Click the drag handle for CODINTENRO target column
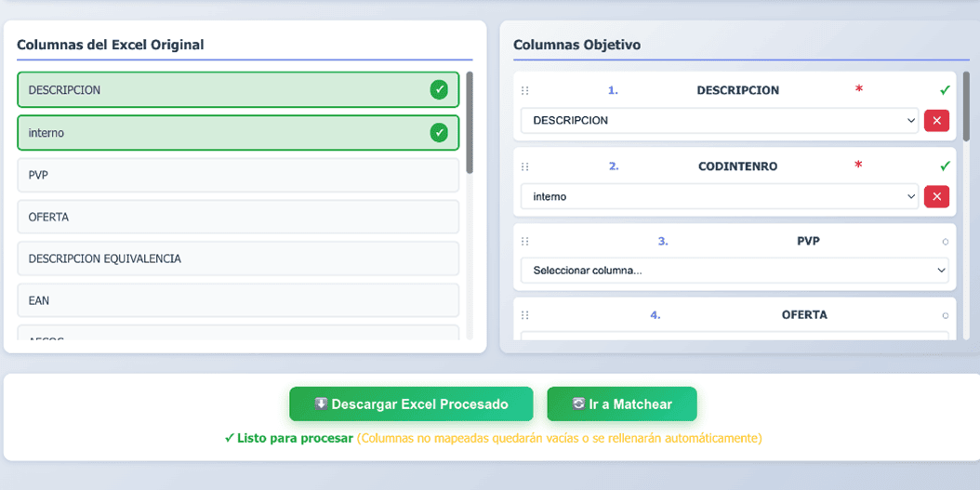 tap(524, 166)
